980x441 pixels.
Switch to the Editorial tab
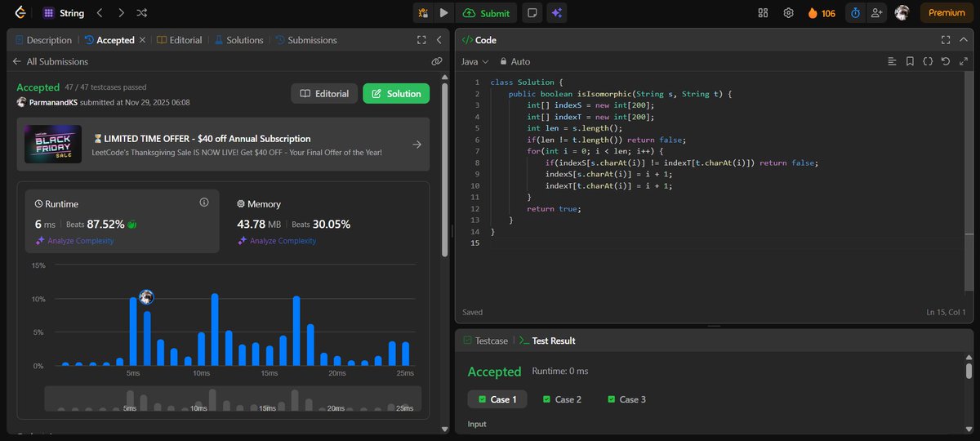(x=179, y=40)
